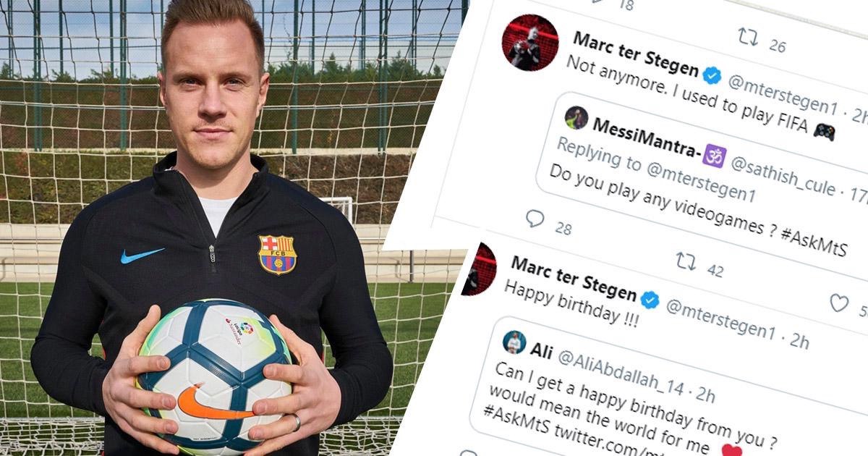Open MessiMantra's small profile avatar

coord(576,117)
